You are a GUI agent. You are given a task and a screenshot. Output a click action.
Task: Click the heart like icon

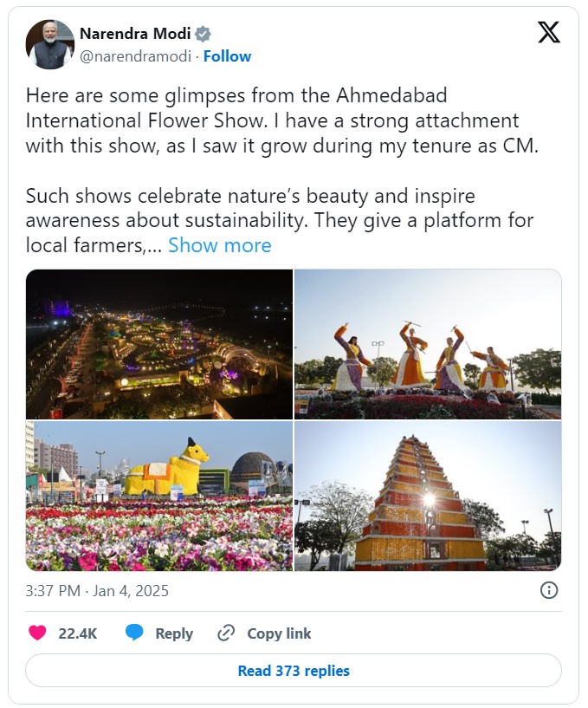[x=37, y=633]
